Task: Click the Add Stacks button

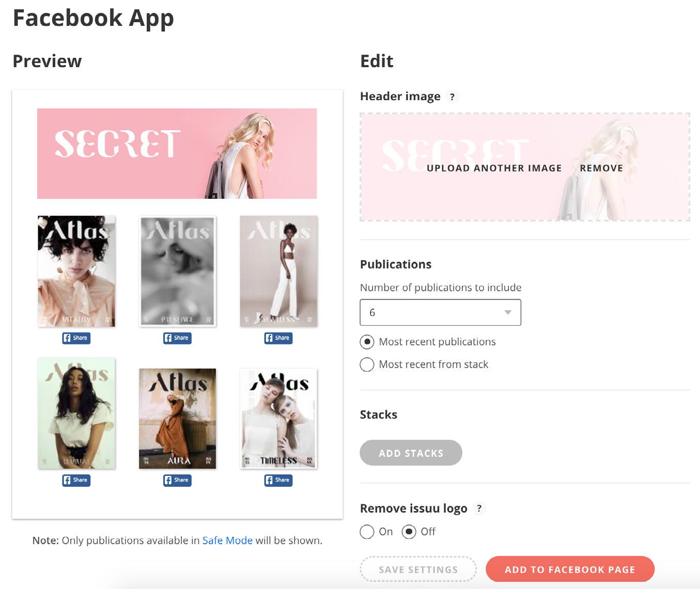Action: pos(411,453)
